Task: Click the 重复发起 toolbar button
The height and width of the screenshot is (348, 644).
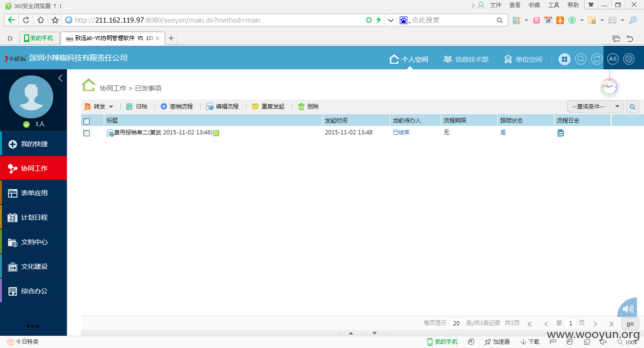Action: [268, 107]
